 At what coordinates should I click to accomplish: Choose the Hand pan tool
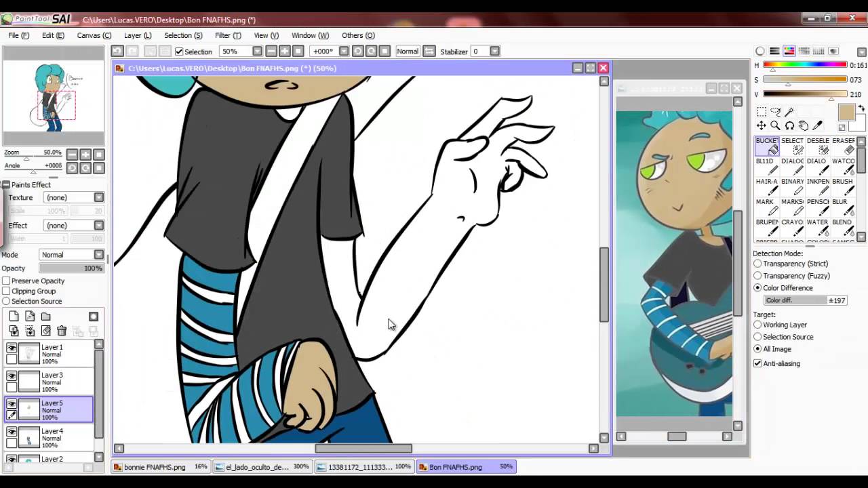pos(804,126)
